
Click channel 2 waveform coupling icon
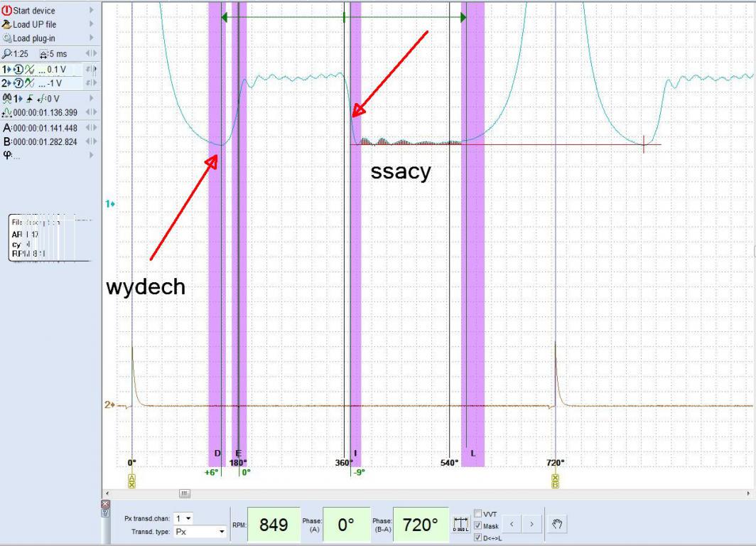[x=29, y=83]
